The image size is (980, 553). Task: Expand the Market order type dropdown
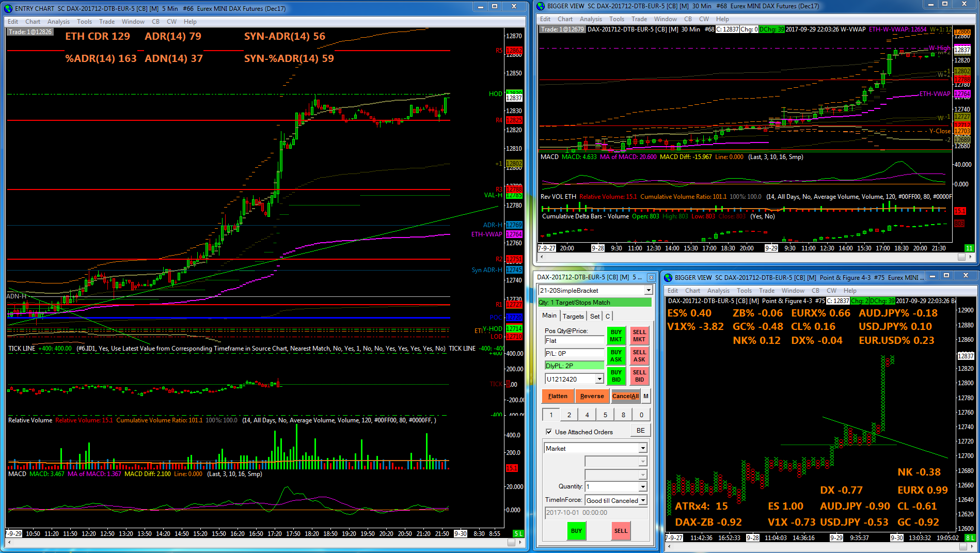tap(643, 448)
